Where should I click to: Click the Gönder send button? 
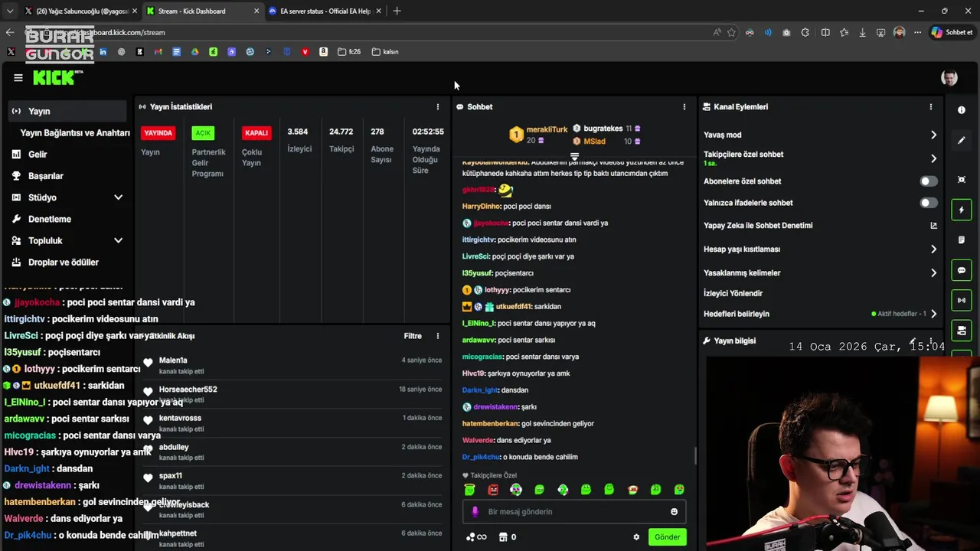[667, 537]
